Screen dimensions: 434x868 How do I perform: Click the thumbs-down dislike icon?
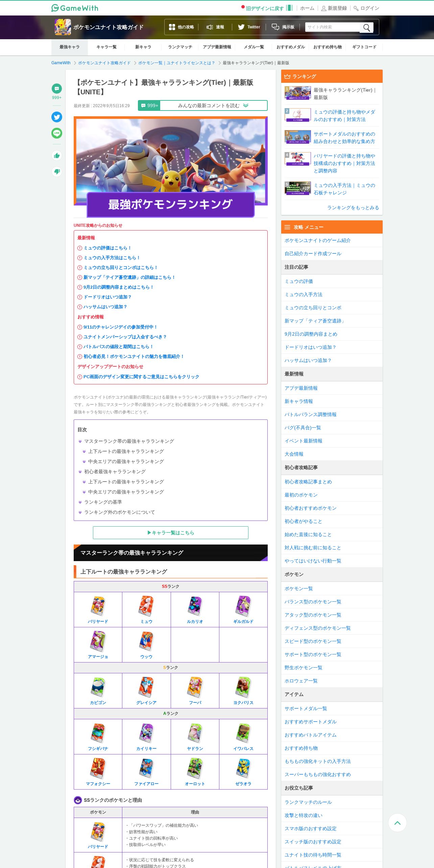coord(57,171)
